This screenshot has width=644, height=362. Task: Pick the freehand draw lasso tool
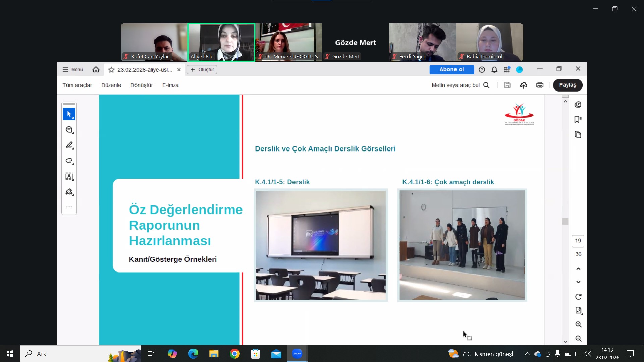click(x=69, y=161)
